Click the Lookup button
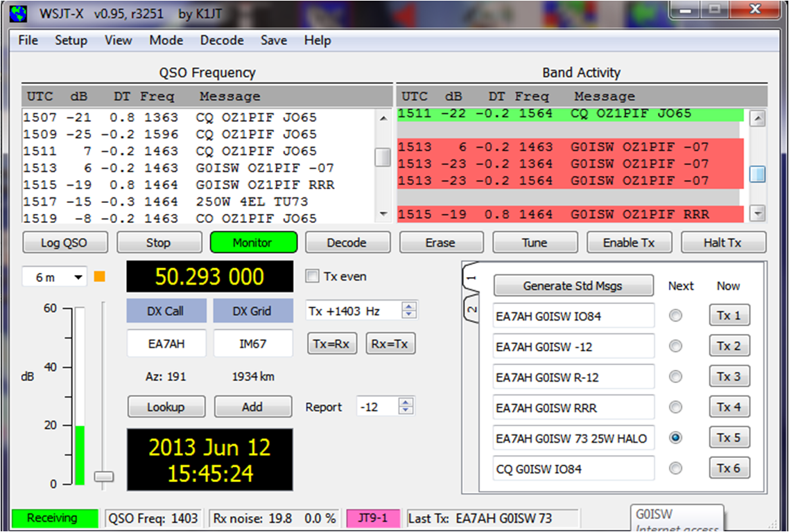The image size is (789, 532). click(166, 407)
